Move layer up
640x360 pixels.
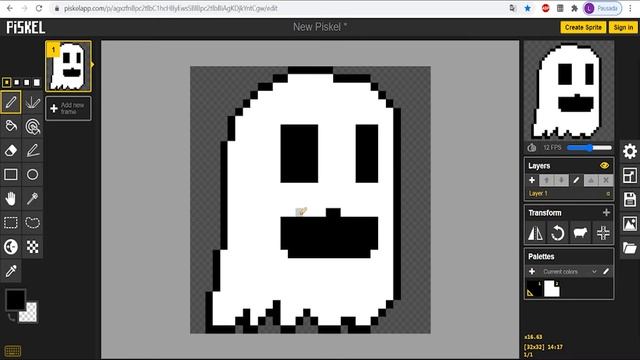pyautogui.click(x=547, y=180)
